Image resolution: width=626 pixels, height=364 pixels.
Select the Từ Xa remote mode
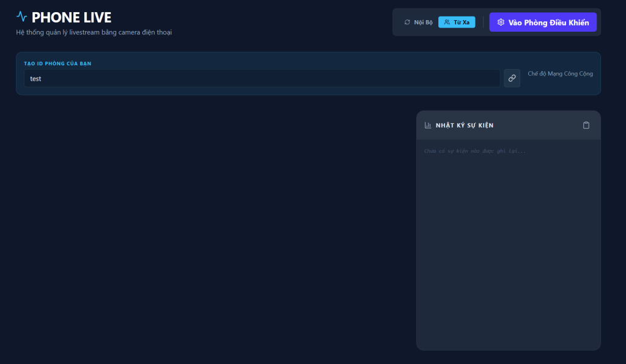tap(457, 23)
